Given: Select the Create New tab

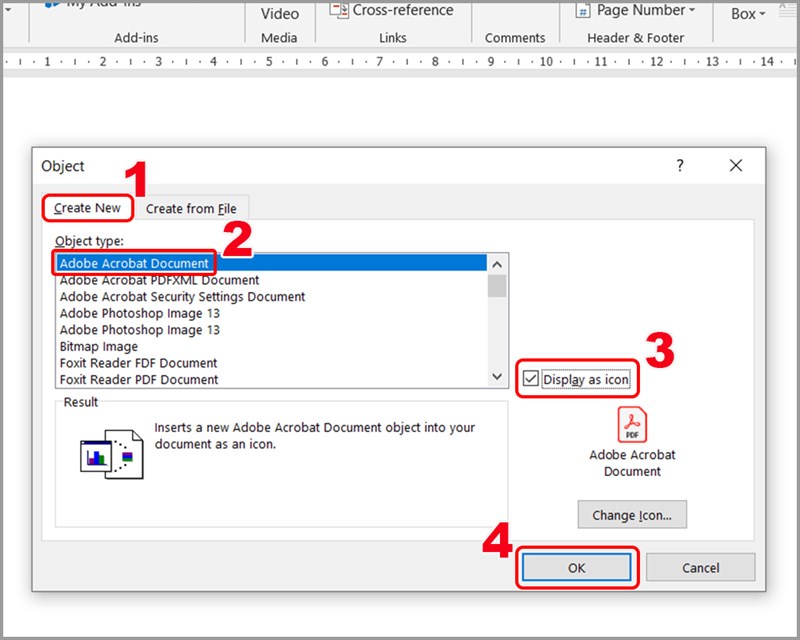Looking at the screenshot, I should tap(87, 208).
